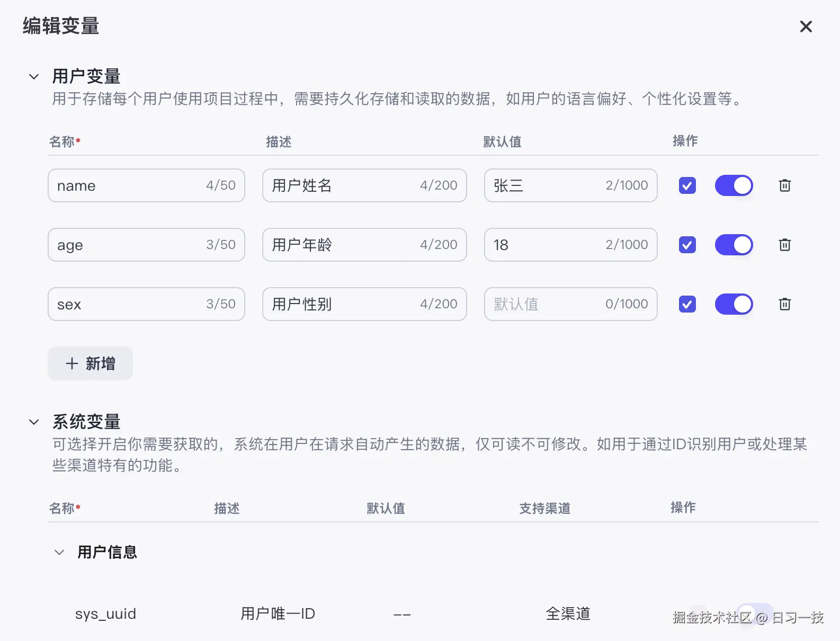Collapse the 系统变量 section
This screenshot has height=641, width=840.
(x=34, y=422)
